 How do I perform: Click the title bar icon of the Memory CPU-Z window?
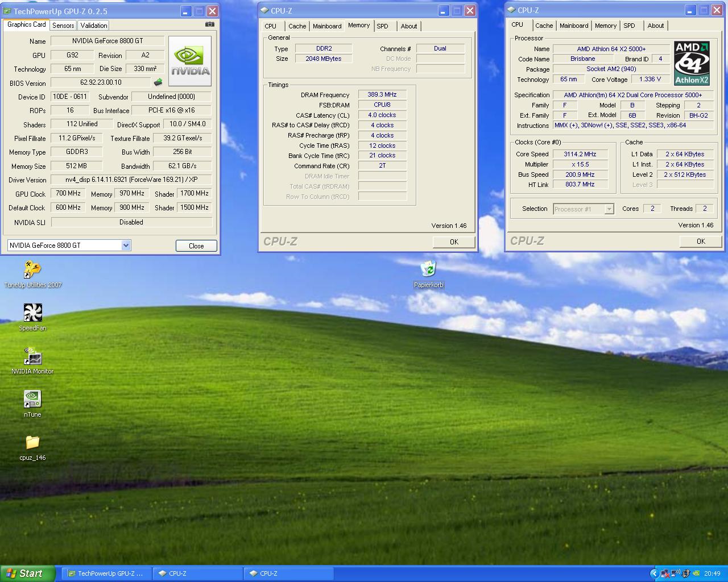point(265,10)
